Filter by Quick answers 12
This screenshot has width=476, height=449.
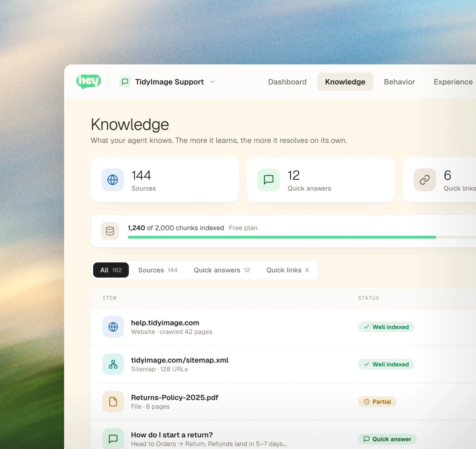(x=222, y=270)
